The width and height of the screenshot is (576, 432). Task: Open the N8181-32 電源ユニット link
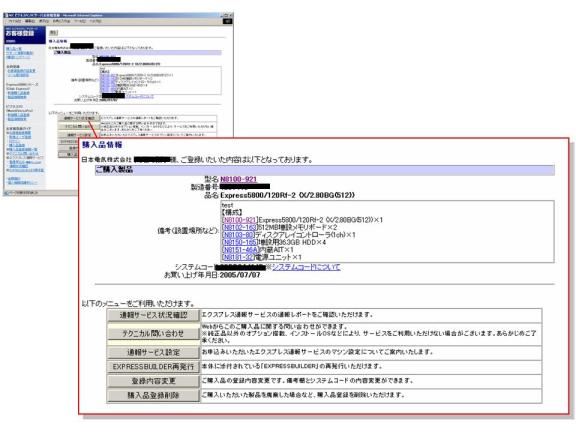pyautogui.click(x=239, y=257)
